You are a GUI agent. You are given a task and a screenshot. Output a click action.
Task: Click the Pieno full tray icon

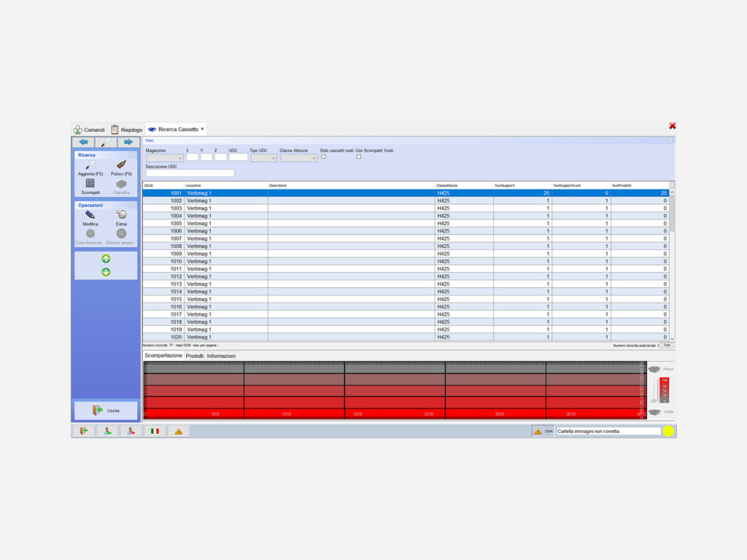tap(654, 369)
